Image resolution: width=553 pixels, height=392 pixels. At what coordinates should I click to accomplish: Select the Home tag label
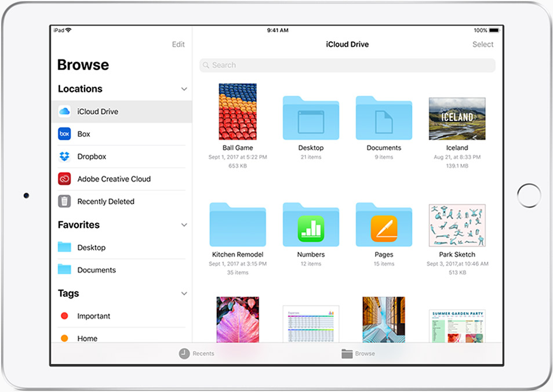point(88,339)
